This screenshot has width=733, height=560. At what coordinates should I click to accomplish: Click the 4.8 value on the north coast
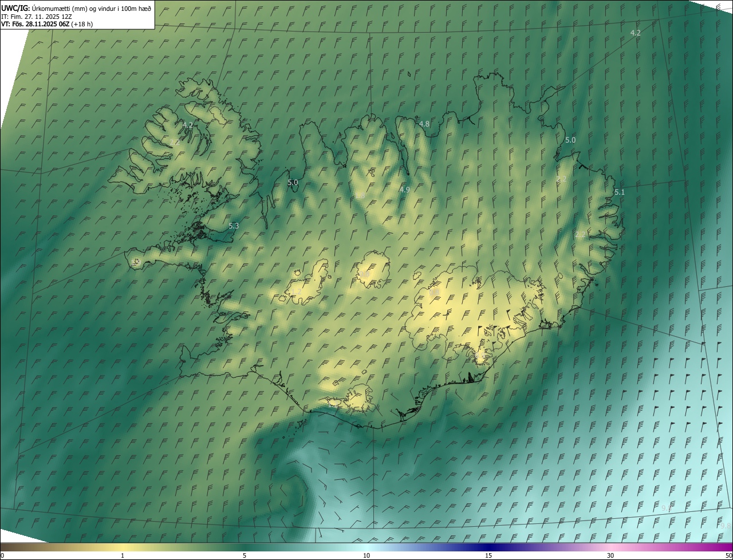(424, 124)
